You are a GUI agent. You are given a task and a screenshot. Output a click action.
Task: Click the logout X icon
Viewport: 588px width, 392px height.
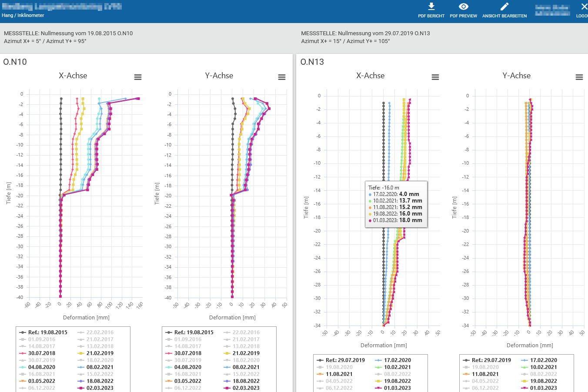[584, 7]
